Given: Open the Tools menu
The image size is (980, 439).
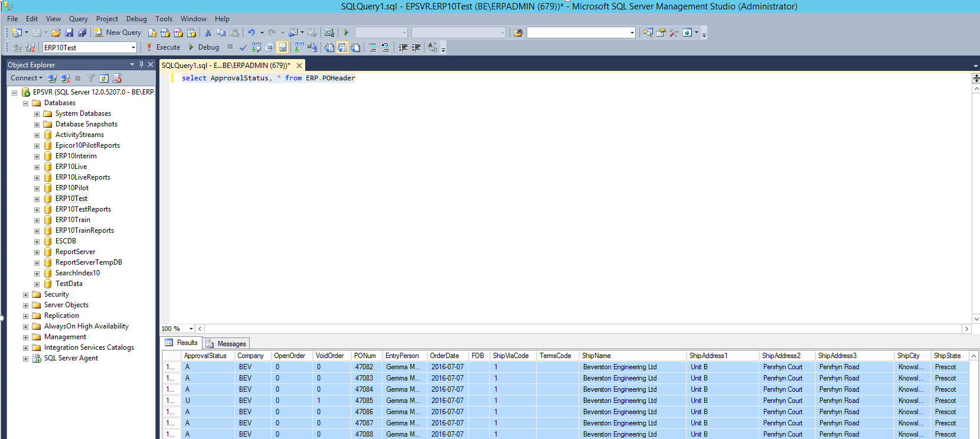Looking at the screenshot, I should pos(164,19).
